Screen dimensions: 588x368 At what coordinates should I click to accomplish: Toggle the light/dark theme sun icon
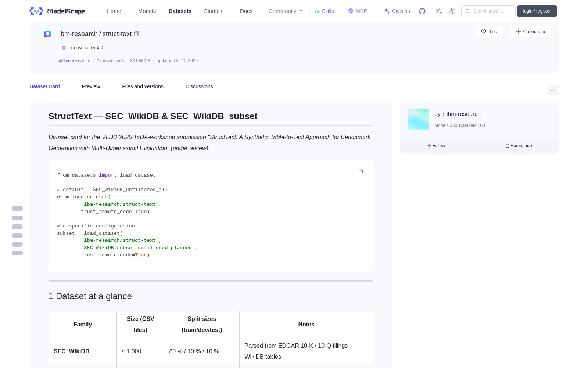439,11
